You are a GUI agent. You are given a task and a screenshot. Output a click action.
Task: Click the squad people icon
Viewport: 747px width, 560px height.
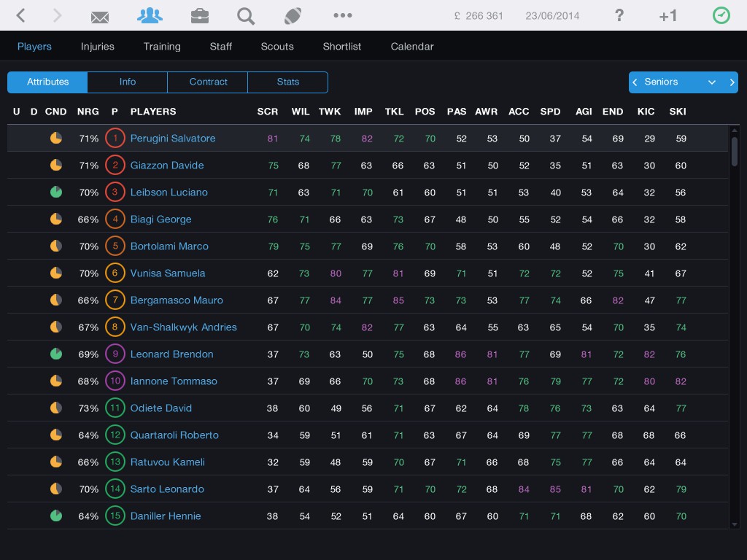point(150,16)
